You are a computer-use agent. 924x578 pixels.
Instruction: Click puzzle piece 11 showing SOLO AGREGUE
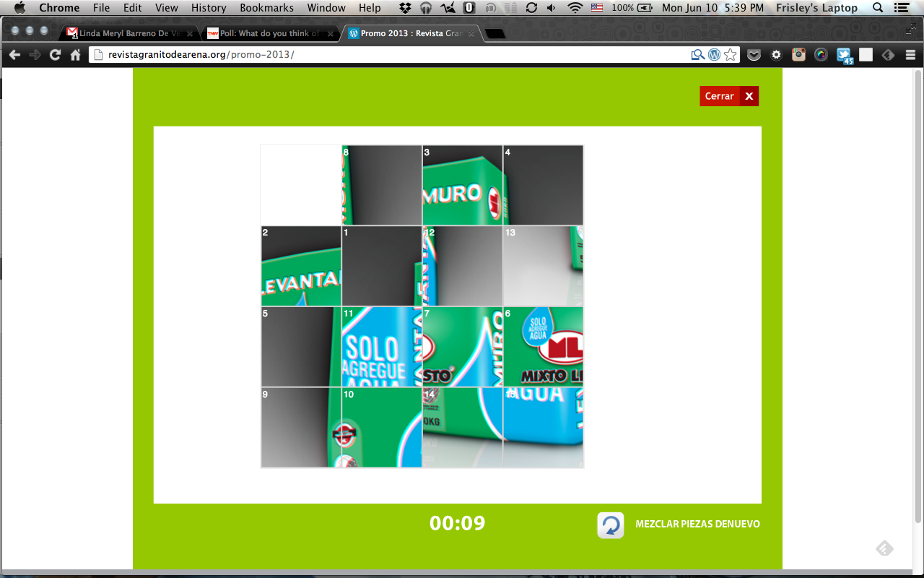[x=382, y=347]
